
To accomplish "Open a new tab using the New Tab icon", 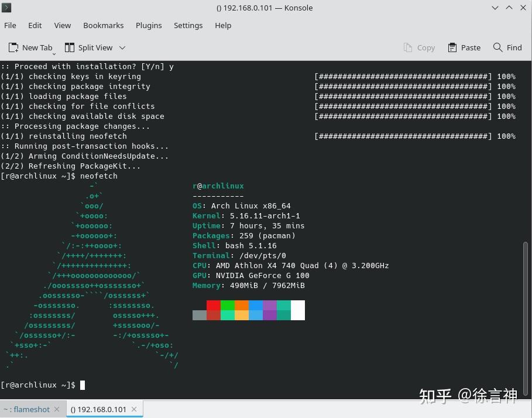I will (13, 47).
